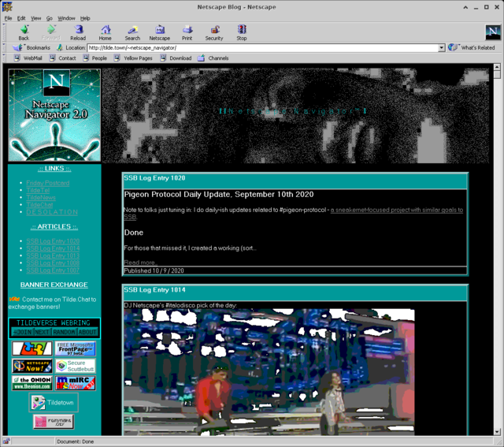Click the Onion banner badge
Screen dimensions: 504x447
coord(32,383)
